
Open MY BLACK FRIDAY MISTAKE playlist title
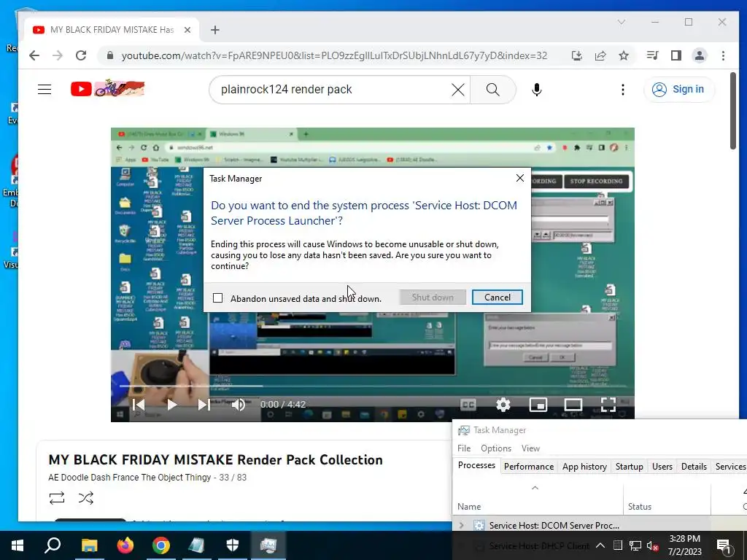point(215,460)
